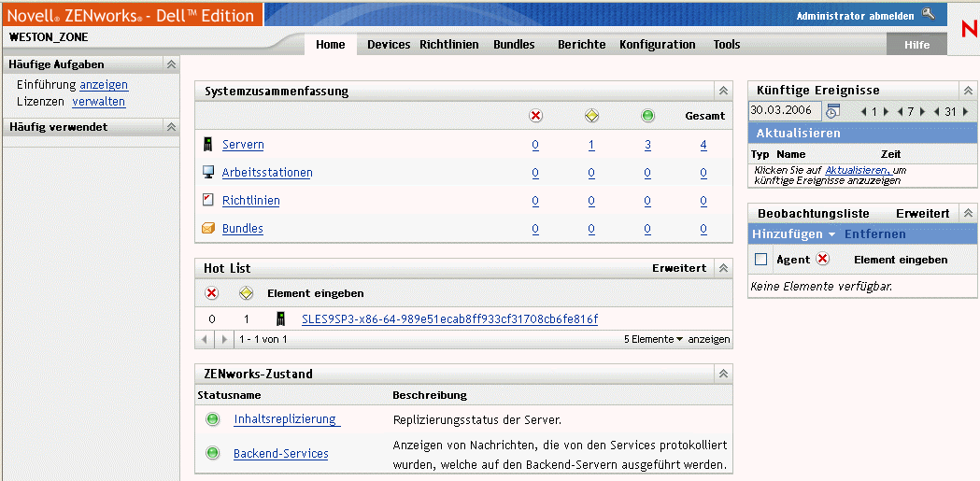980x481 pixels.
Task: Click the server icon beside Servern
Action: (x=208, y=145)
